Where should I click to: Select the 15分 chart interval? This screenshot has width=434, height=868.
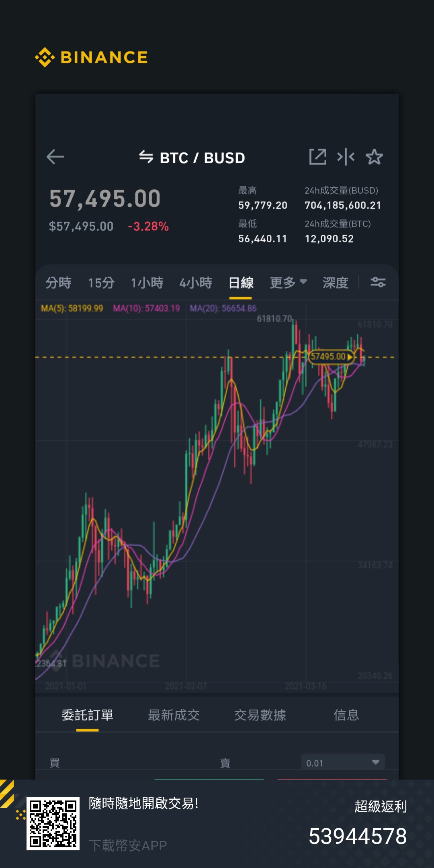(x=101, y=283)
